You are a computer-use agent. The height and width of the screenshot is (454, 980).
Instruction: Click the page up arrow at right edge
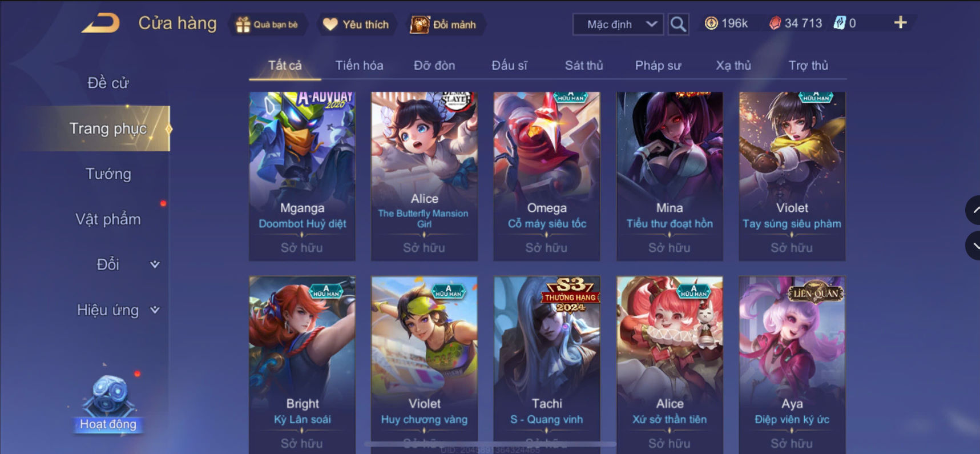click(x=974, y=210)
